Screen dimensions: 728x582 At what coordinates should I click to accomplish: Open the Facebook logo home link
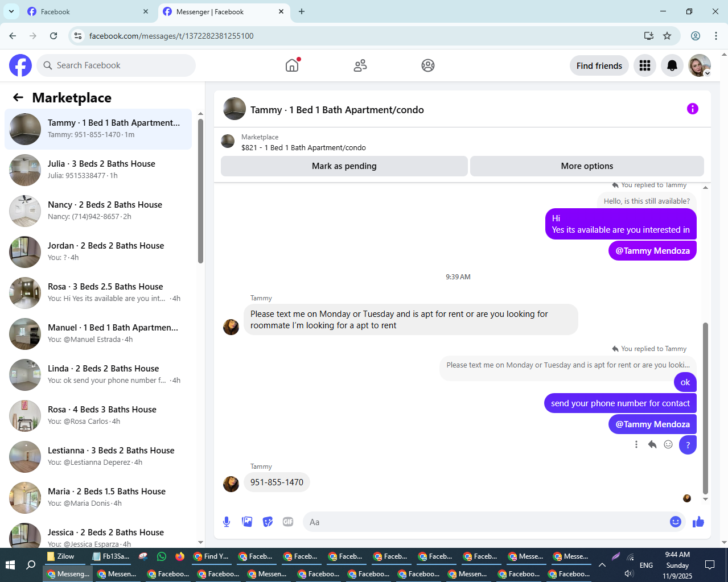pos(20,65)
